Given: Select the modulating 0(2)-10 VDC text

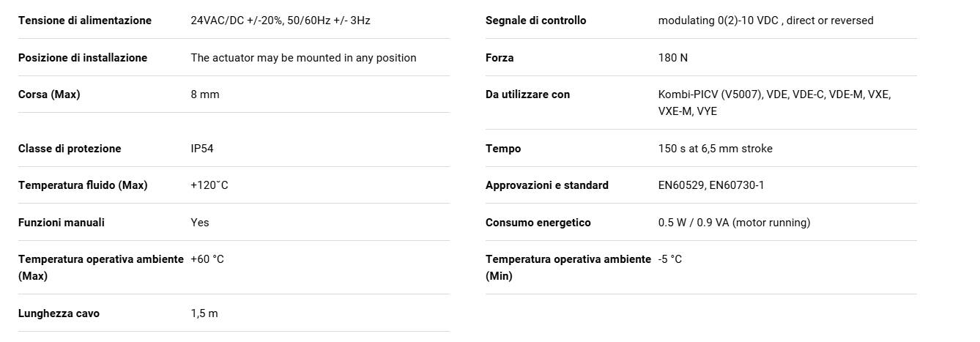Looking at the screenshot, I should (719, 21).
